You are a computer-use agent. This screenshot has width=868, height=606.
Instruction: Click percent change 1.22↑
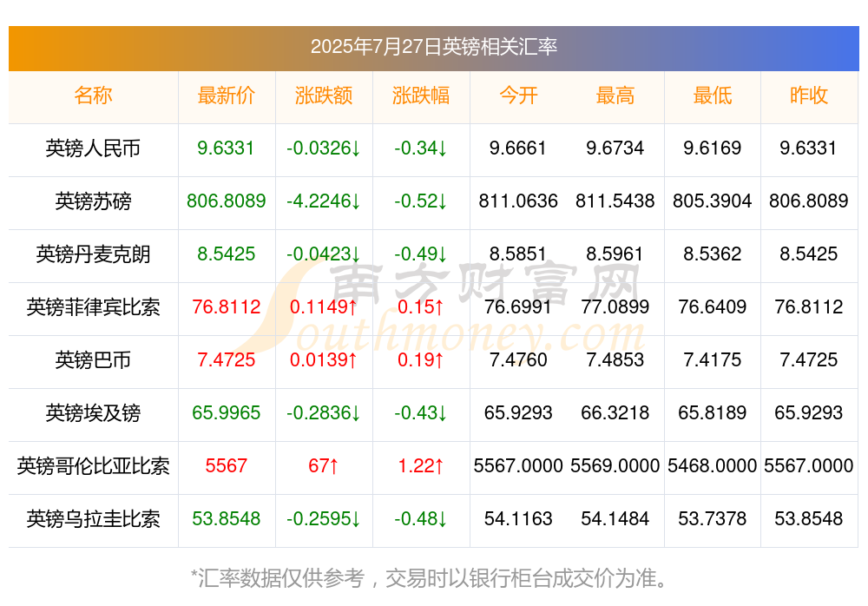(421, 465)
